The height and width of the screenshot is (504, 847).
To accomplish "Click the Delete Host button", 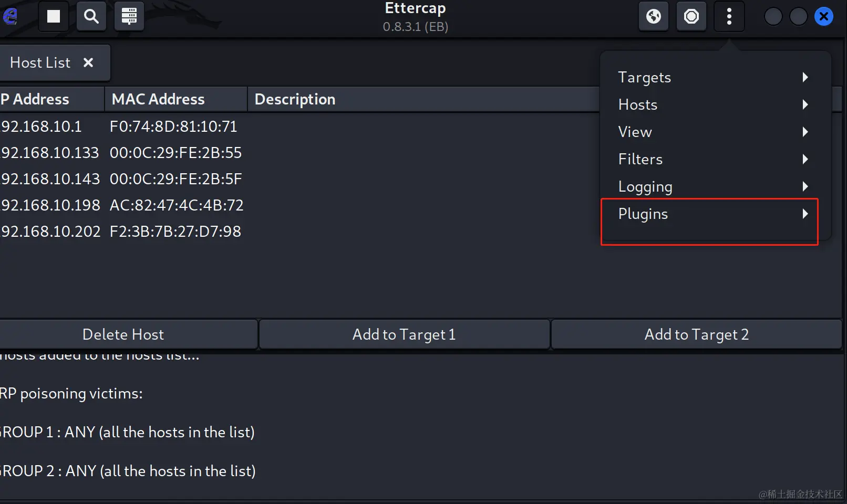I will 123,334.
